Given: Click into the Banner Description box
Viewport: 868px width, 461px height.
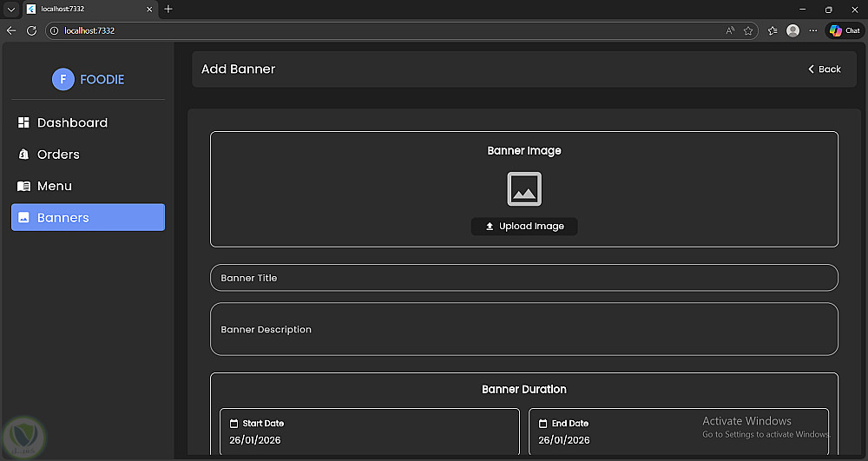Looking at the screenshot, I should [x=524, y=329].
